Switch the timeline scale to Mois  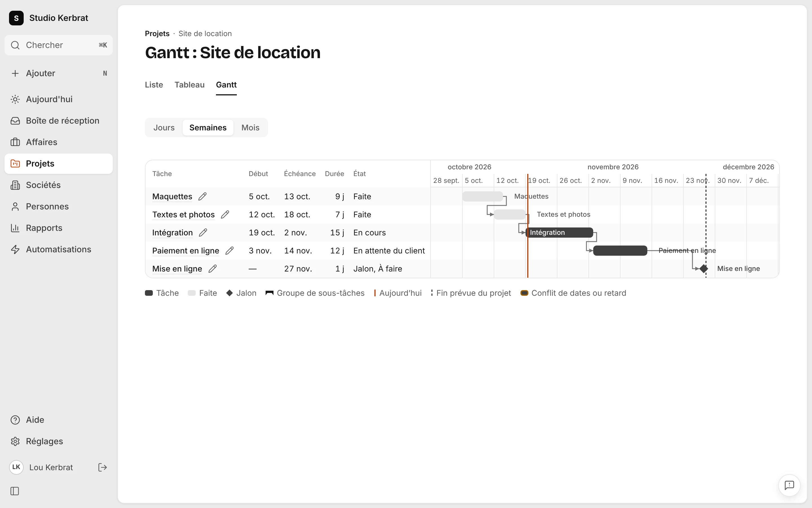[250, 128]
